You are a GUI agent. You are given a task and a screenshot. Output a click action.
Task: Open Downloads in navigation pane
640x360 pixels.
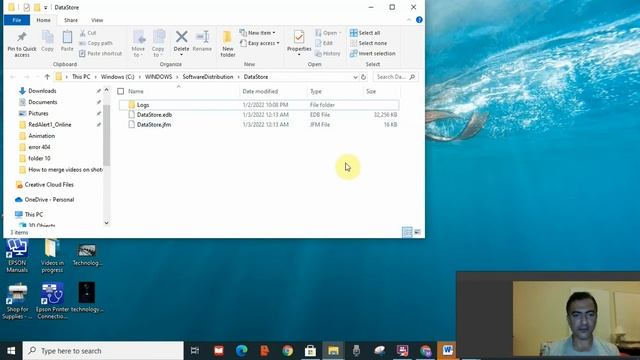[x=42, y=91]
